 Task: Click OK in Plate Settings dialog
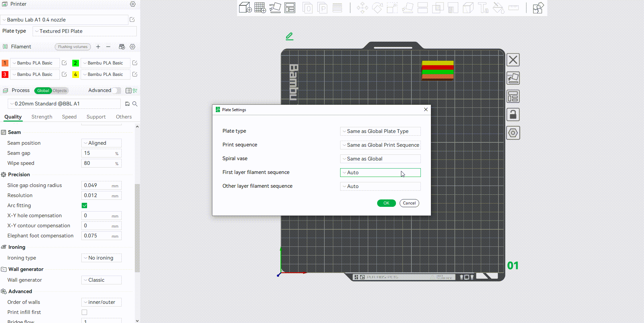pyautogui.click(x=386, y=203)
